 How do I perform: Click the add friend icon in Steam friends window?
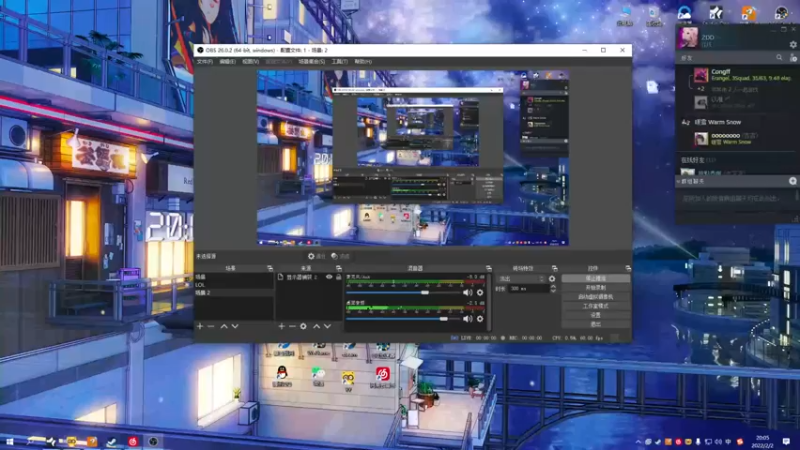coord(793,58)
